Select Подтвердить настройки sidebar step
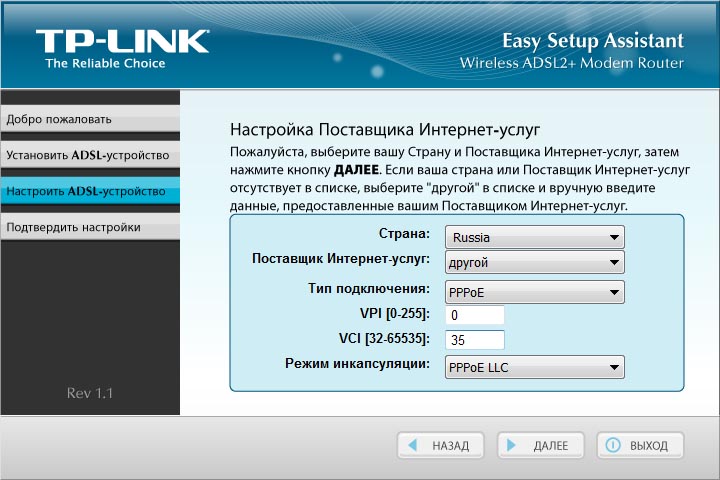This screenshot has height=480, width=720. [90, 227]
